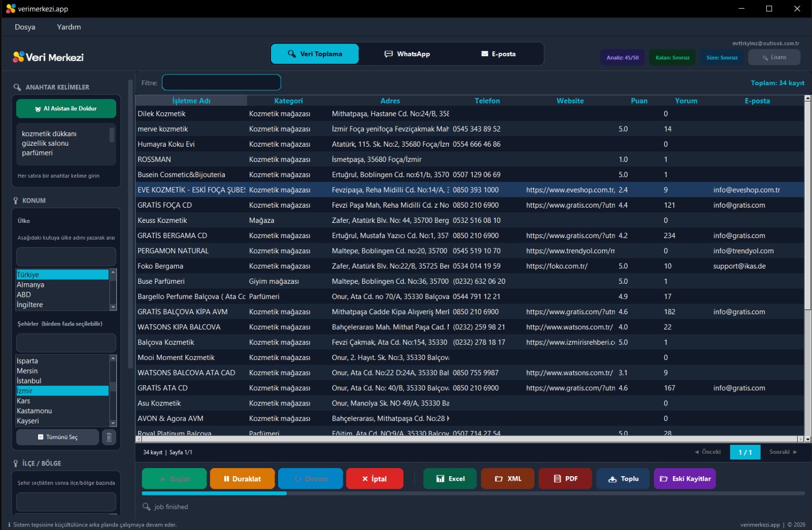This screenshot has width=812, height=530.
Task: Click AI Asistan ile Doldur button
Action: tap(66, 109)
